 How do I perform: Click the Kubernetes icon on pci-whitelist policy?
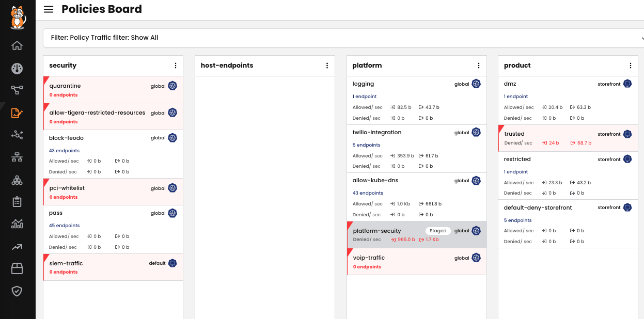(172, 188)
